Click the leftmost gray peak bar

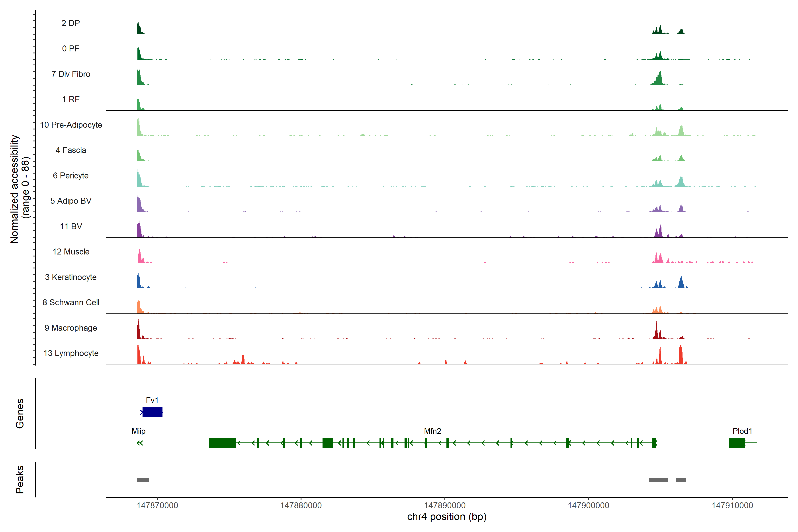pos(143,480)
